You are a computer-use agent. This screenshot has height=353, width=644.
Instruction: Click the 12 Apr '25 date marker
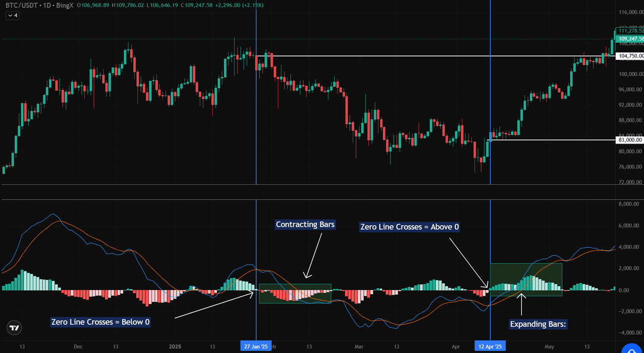point(490,346)
